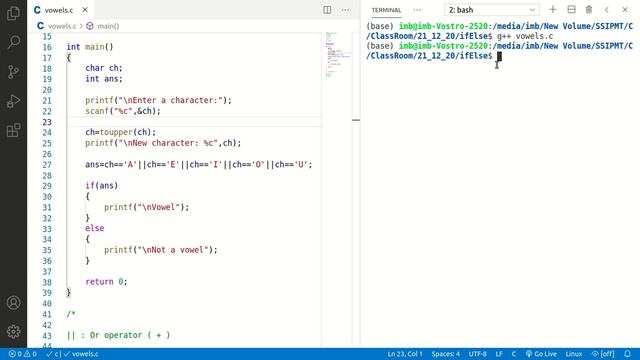640x360 pixels.
Task: Click 'if(ans)' on line 29
Action: coord(102,186)
